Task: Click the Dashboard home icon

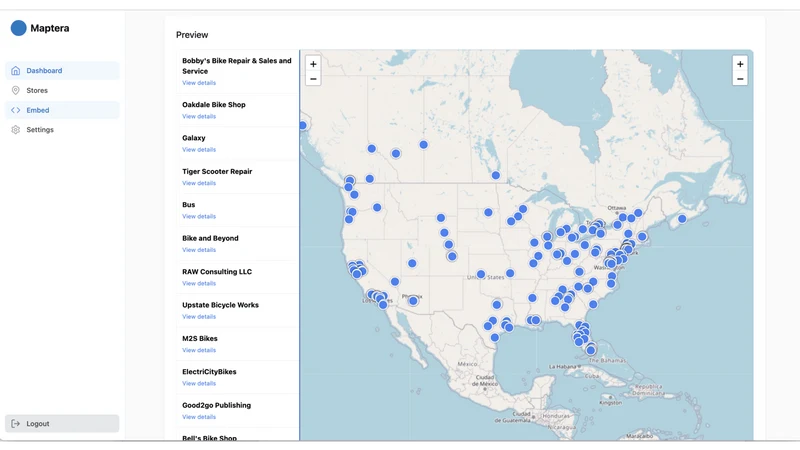Action: click(16, 70)
